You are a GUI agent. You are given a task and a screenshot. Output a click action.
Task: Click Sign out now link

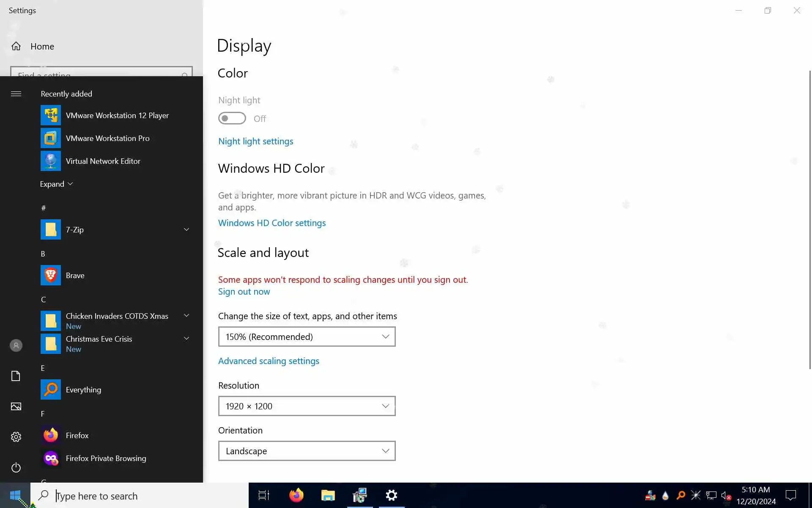click(x=244, y=292)
